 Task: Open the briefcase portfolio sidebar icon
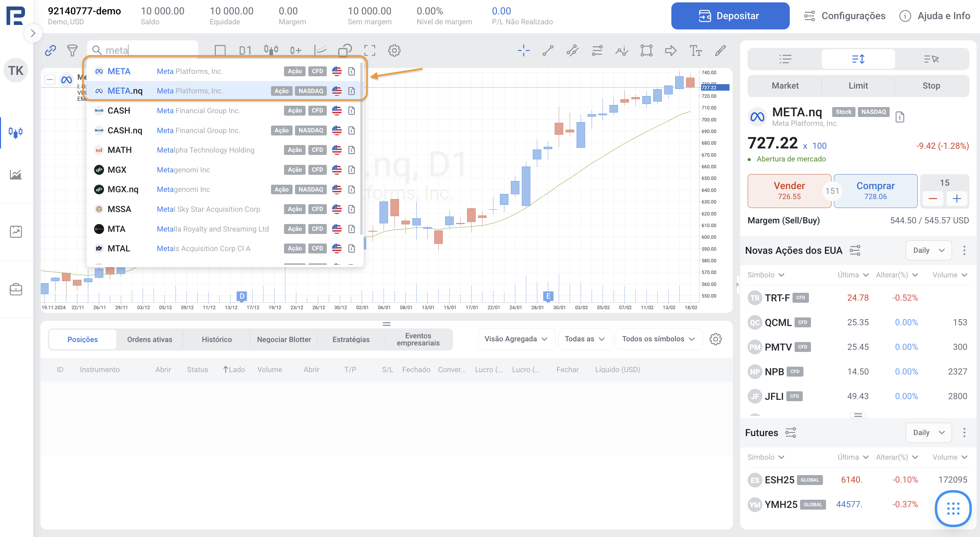[16, 289]
